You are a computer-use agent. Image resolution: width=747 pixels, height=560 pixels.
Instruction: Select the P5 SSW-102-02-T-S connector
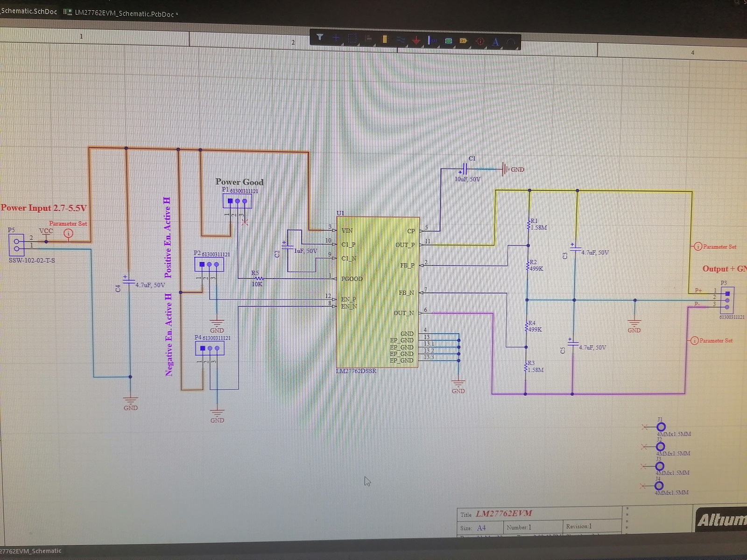point(16,245)
